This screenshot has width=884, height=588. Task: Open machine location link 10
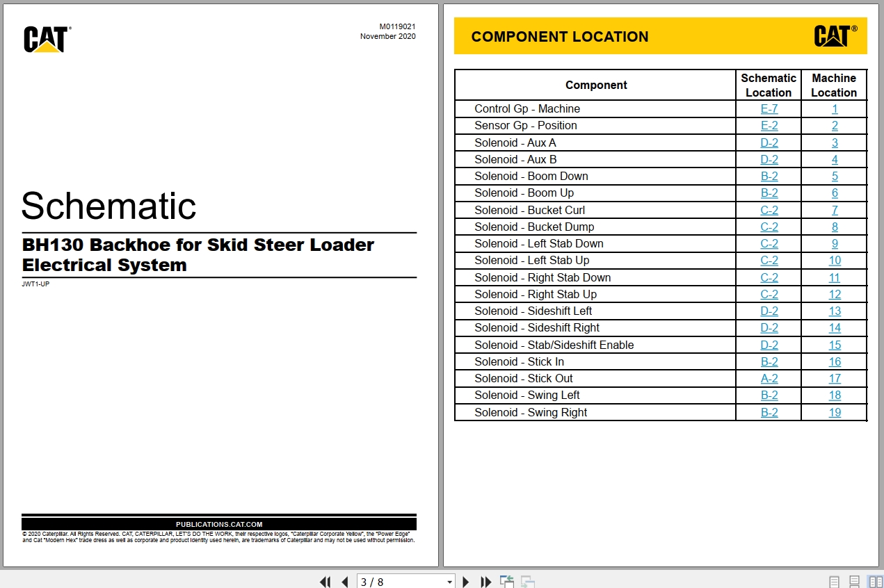(x=835, y=260)
